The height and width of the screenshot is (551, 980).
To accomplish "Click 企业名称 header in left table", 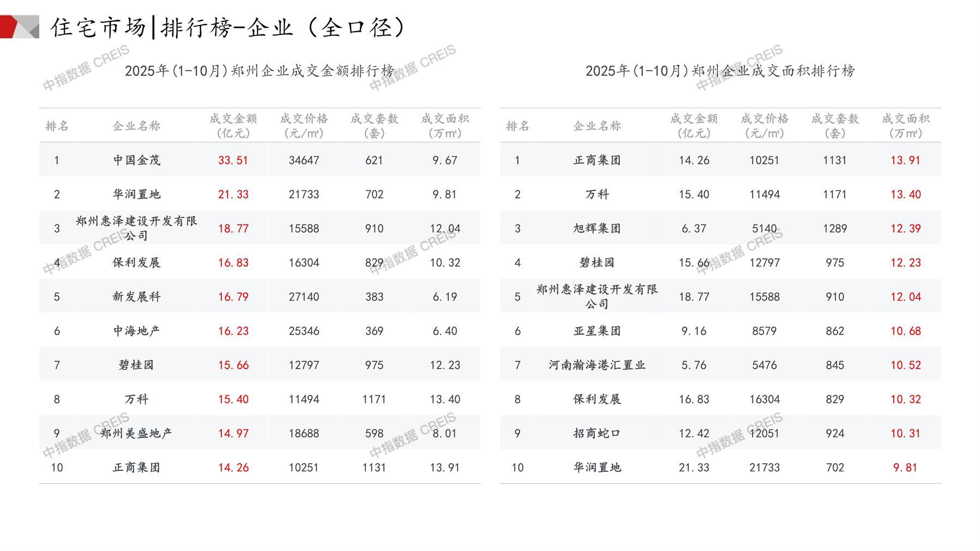I will [x=136, y=126].
